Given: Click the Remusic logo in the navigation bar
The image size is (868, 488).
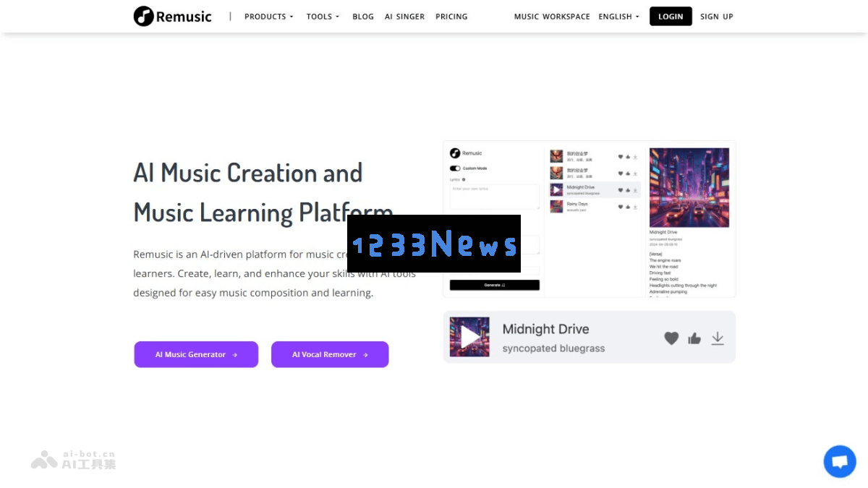Looking at the screenshot, I should click(x=173, y=16).
